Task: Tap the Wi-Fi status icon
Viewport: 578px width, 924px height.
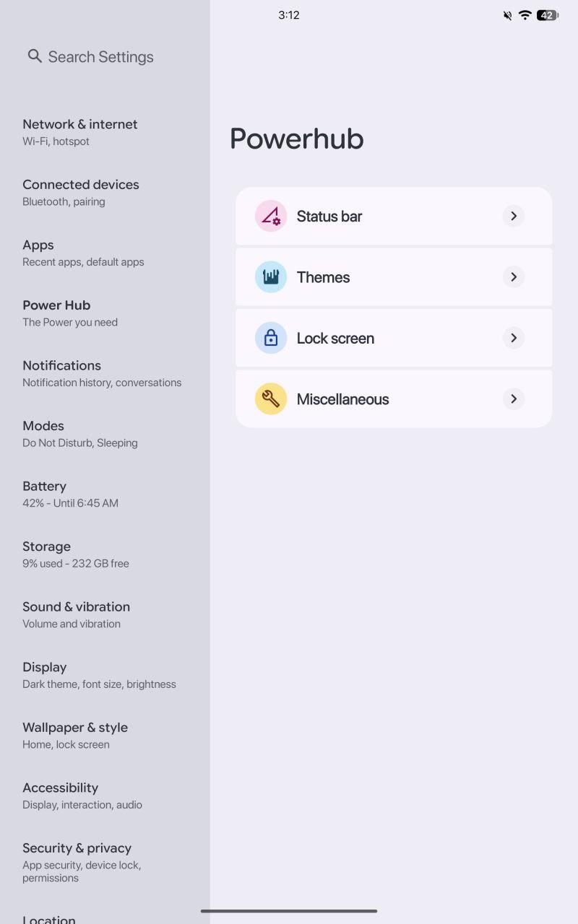Action: tap(525, 15)
